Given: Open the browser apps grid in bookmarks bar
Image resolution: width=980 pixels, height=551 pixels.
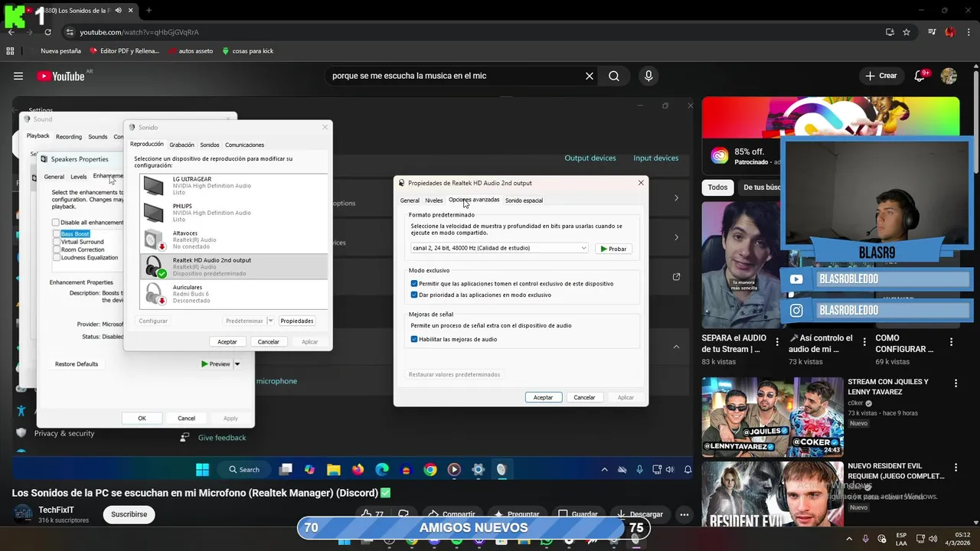Looking at the screenshot, I should [10, 51].
